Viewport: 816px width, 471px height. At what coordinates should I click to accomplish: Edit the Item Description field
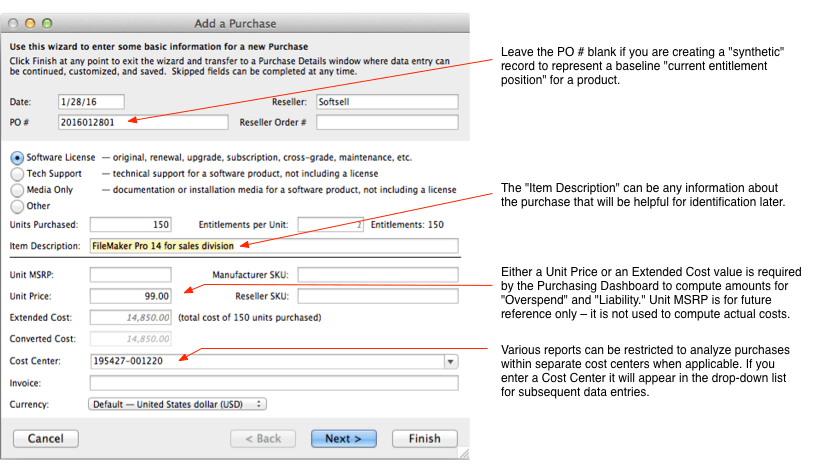click(x=273, y=246)
